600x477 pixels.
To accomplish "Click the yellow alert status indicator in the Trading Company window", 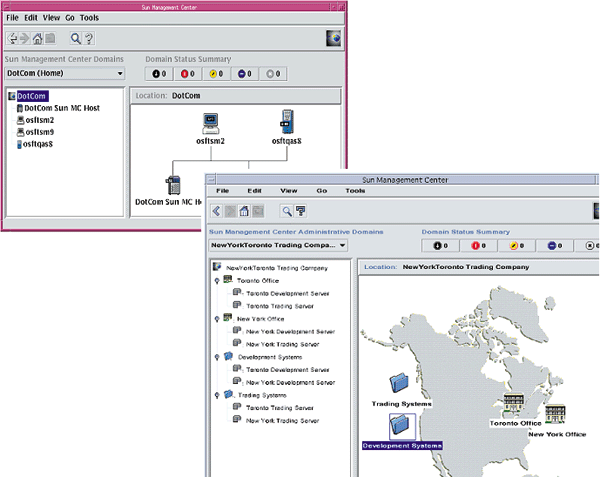I will pos(513,245).
